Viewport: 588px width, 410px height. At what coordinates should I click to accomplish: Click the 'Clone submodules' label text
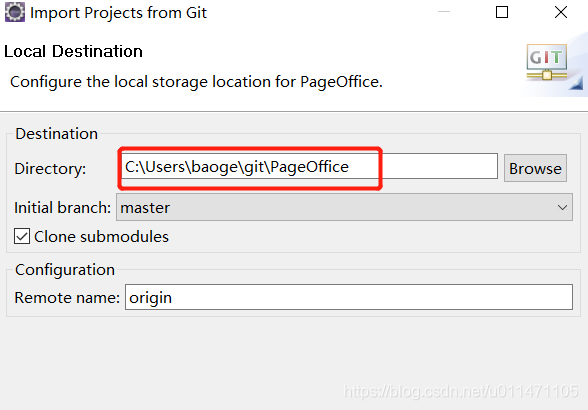coord(101,237)
